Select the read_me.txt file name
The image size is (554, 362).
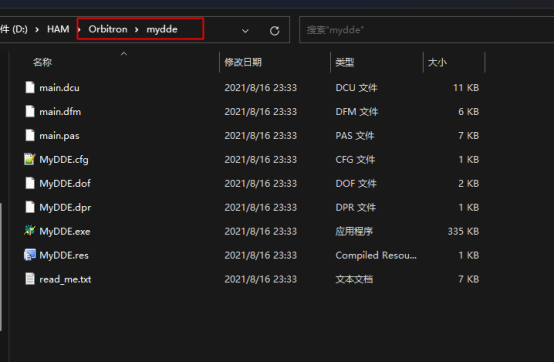pos(65,279)
